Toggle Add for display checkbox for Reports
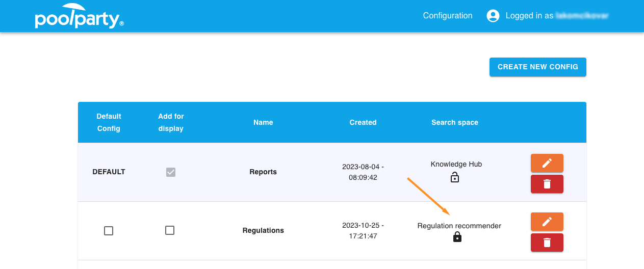Image resolution: width=644 pixels, height=269 pixels. point(171,172)
